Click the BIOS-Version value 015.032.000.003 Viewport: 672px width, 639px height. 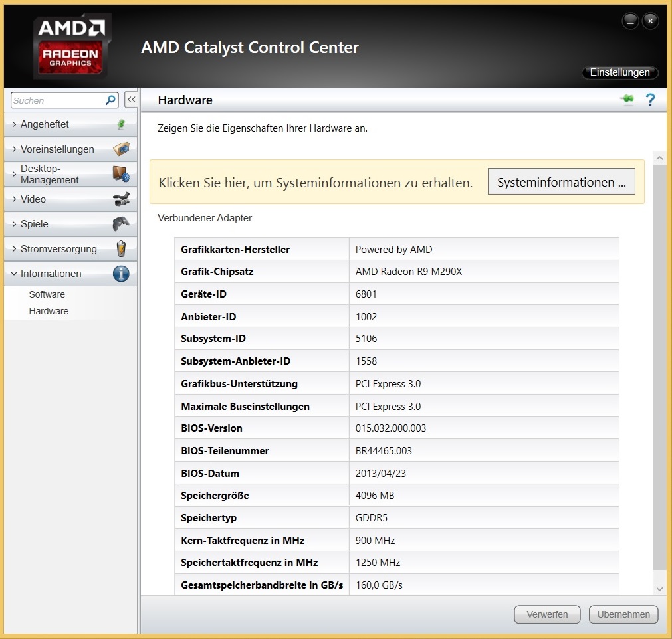click(390, 428)
